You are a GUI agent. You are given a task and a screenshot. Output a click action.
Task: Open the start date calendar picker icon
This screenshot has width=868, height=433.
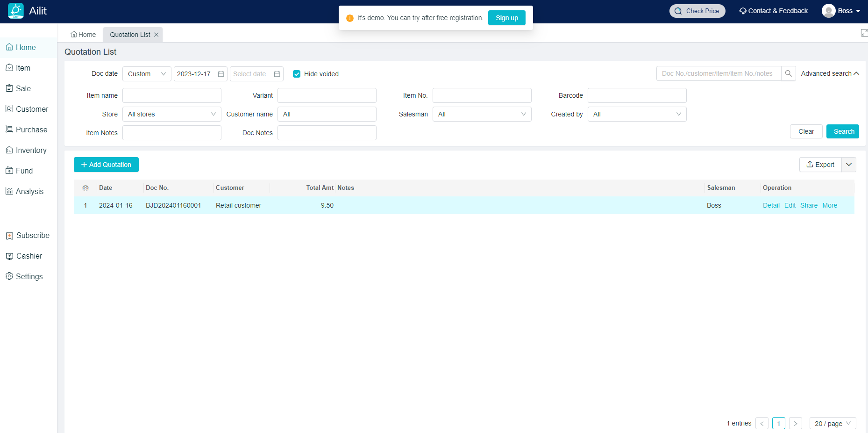tap(221, 74)
